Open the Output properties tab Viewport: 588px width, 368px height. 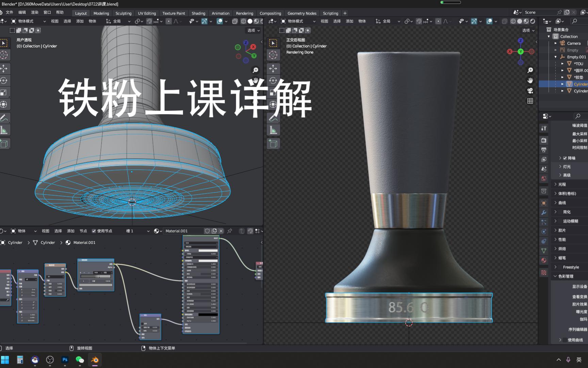pos(544,150)
